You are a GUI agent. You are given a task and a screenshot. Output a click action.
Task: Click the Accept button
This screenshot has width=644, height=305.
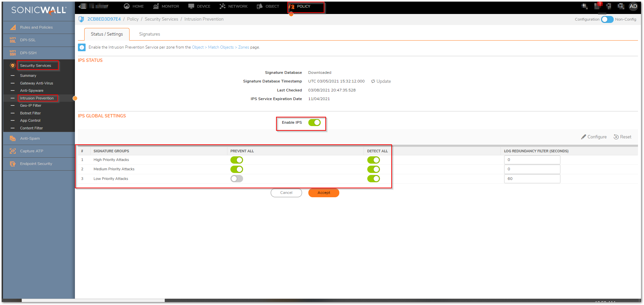(324, 193)
